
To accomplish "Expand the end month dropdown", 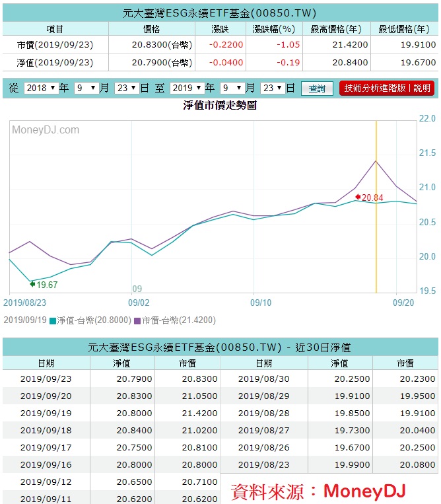I will coord(232,89).
